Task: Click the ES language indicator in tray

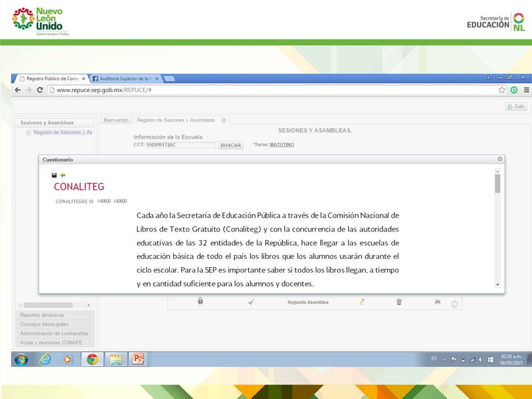Action: pyautogui.click(x=434, y=359)
